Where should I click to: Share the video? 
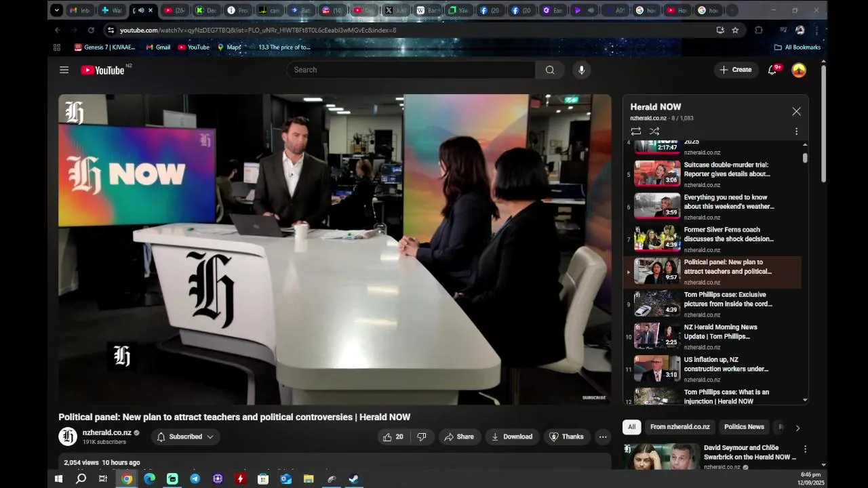coord(459,437)
